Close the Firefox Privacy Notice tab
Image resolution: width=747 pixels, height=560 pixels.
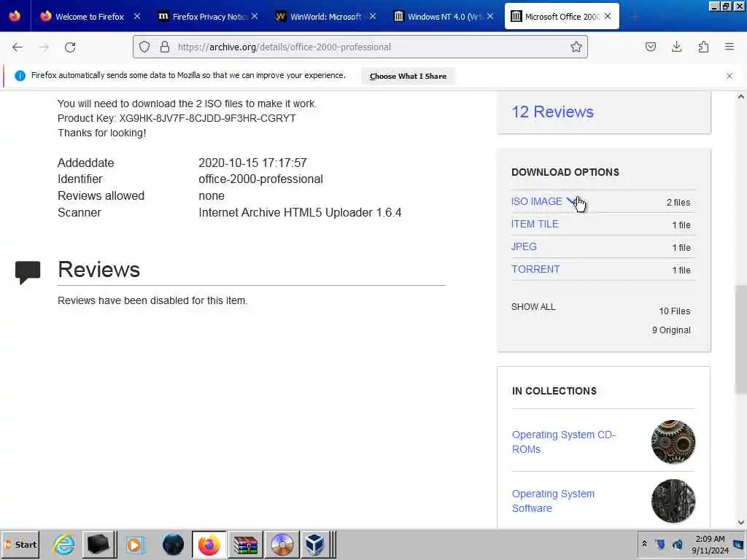coord(255,16)
